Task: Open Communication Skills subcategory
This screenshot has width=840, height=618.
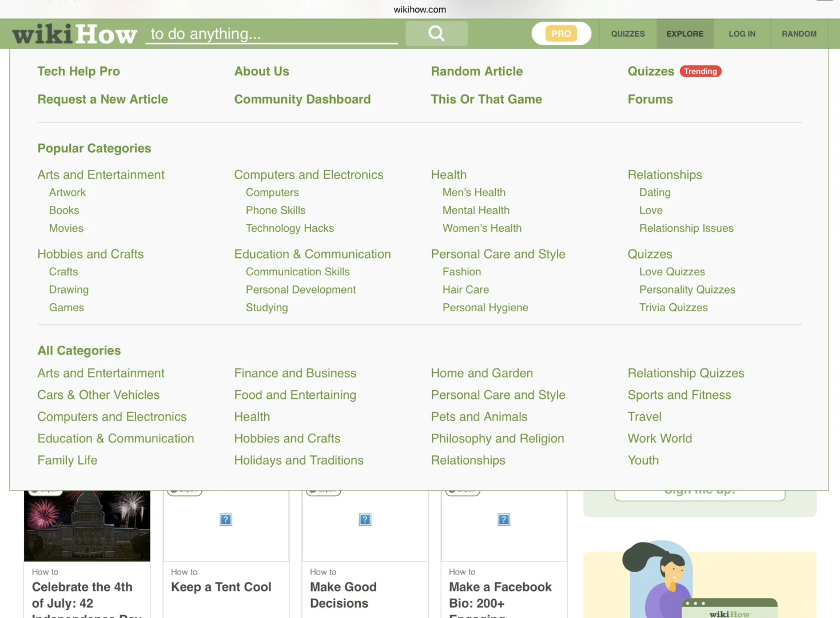Action: tap(298, 272)
